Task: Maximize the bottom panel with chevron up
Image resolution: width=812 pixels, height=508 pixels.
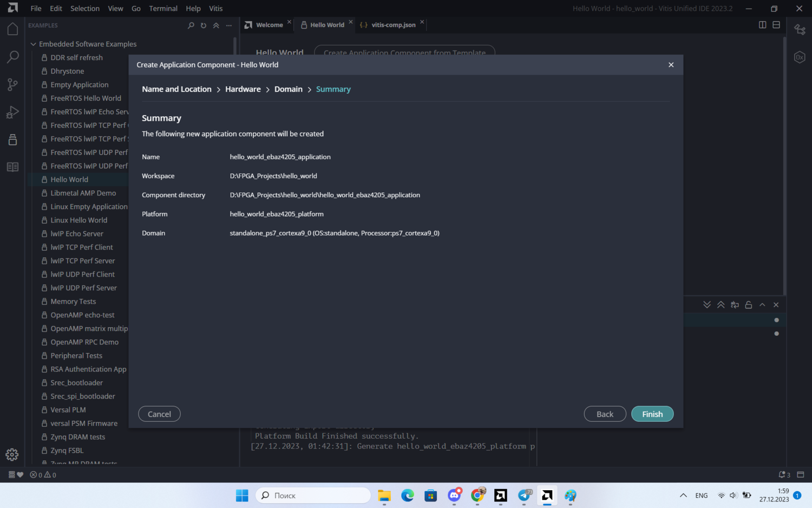Action: click(x=762, y=305)
